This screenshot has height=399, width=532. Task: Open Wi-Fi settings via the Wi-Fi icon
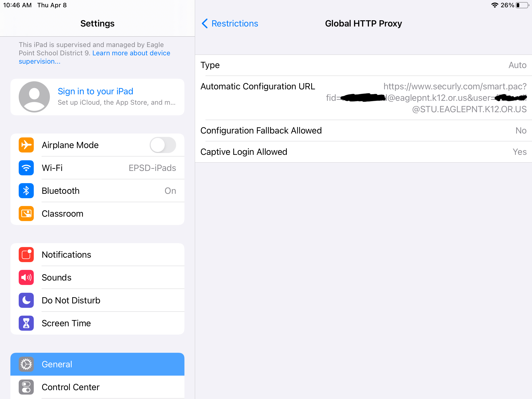click(26, 168)
